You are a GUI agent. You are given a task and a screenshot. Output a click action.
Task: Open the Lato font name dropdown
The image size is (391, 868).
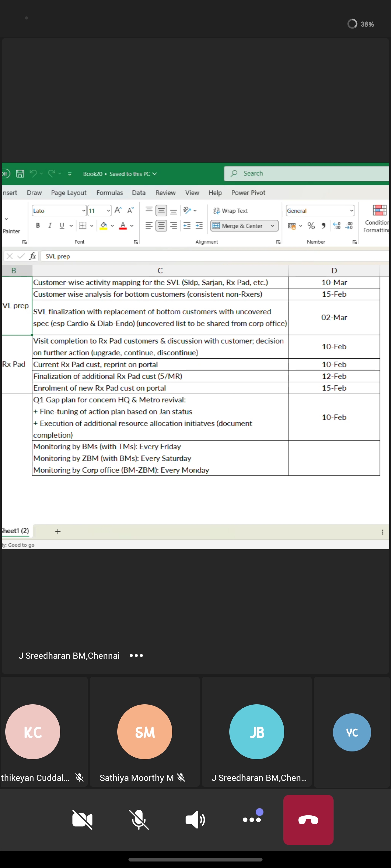point(83,210)
